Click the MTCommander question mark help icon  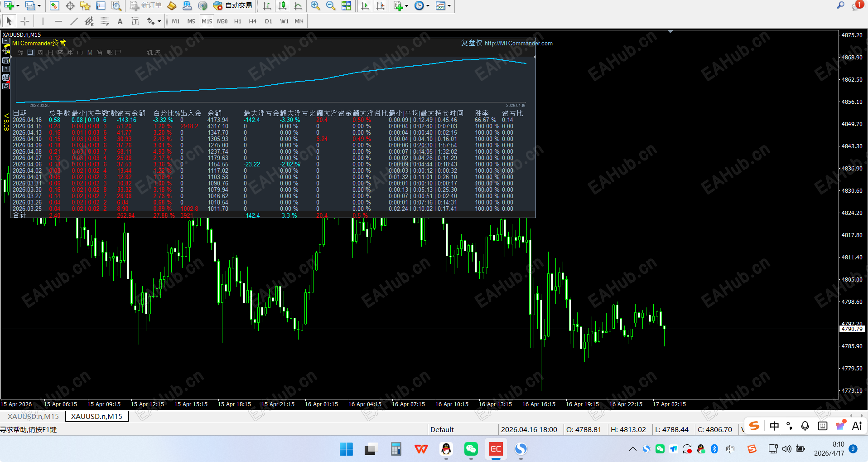[x=6, y=69]
